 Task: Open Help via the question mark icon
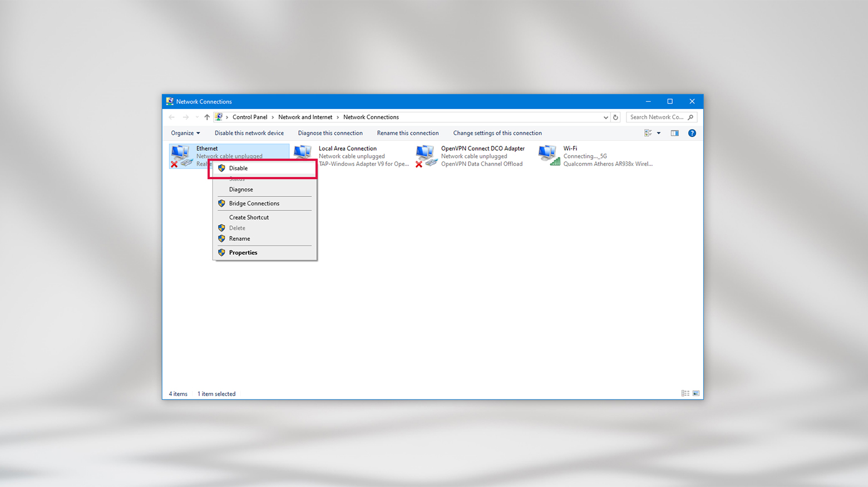pos(692,133)
